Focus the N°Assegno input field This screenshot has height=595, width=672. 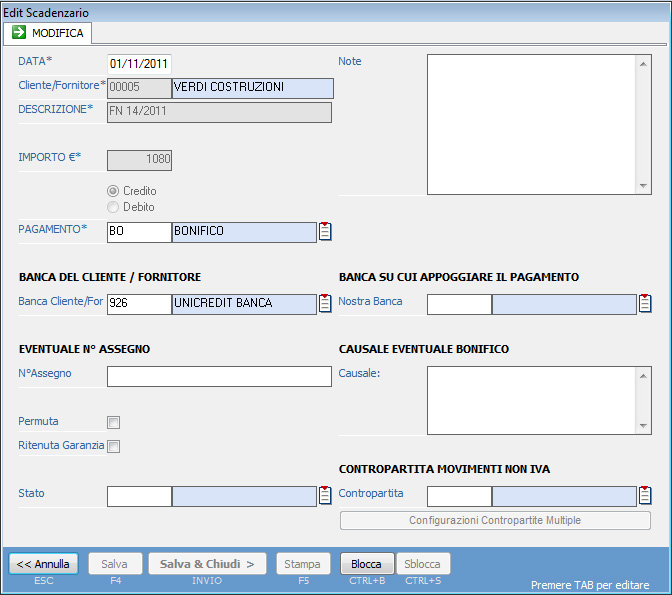point(218,376)
